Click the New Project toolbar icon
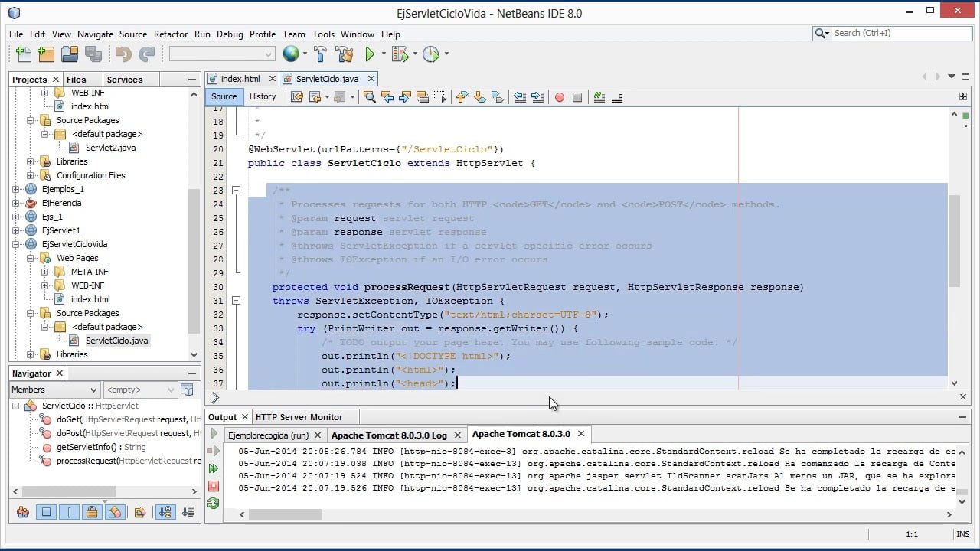The width and height of the screenshot is (980, 551). [46, 54]
